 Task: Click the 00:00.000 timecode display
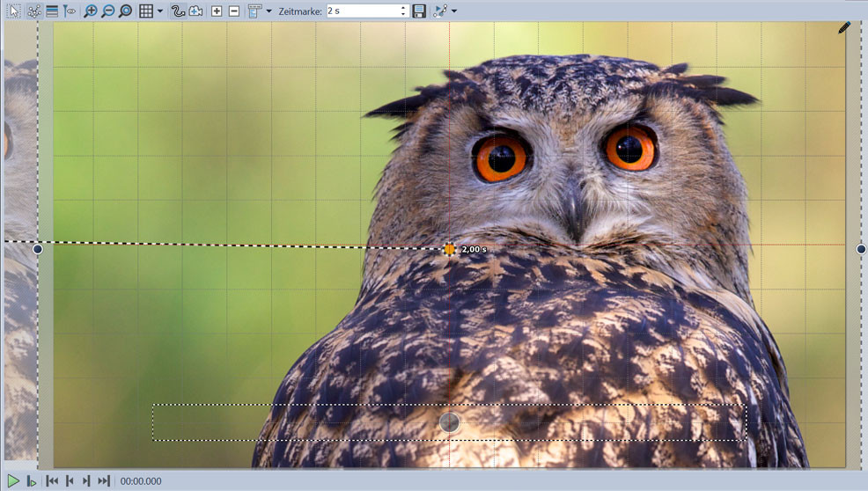141,481
